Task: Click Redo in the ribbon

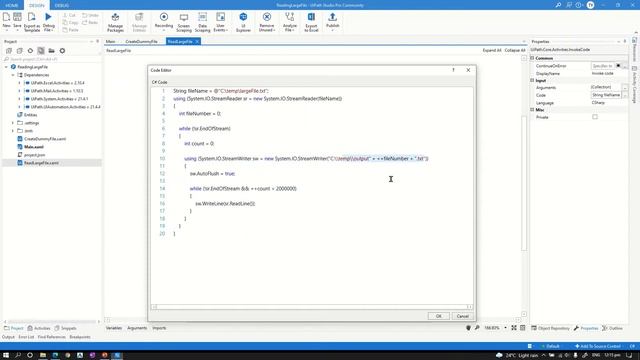Action: [x=90, y=22]
